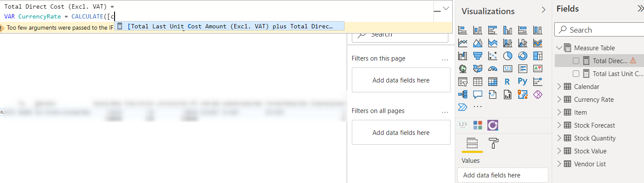Pick the Python visual
This screenshot has width=644, height=183.
523,82
